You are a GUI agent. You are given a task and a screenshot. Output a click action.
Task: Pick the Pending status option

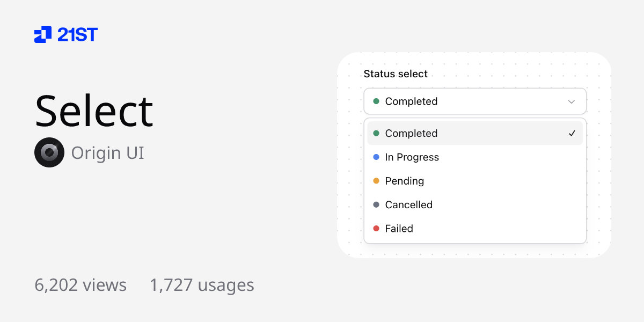(404, 181)
